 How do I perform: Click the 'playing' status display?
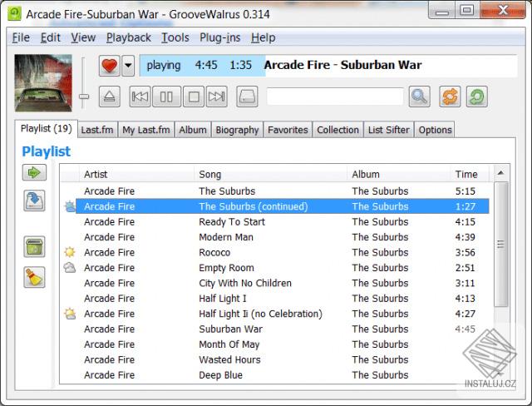[164, 65]
